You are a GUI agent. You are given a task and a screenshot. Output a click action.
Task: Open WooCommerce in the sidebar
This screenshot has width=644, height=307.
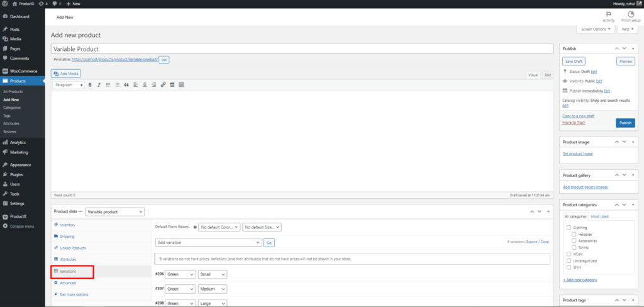[23, 71]
